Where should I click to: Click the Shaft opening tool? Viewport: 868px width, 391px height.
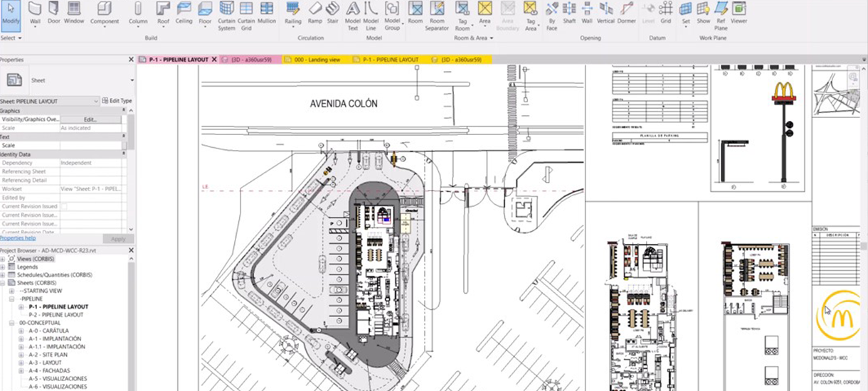coord(569,12)
